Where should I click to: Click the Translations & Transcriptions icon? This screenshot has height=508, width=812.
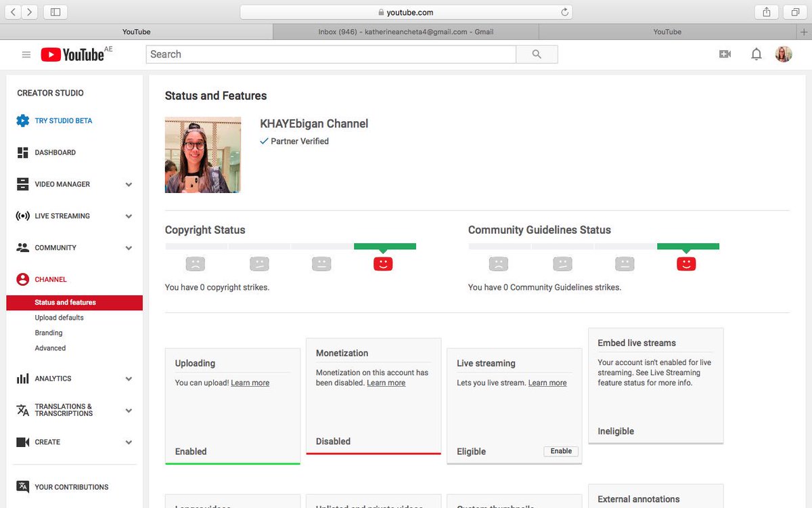[x=23, y=410]
